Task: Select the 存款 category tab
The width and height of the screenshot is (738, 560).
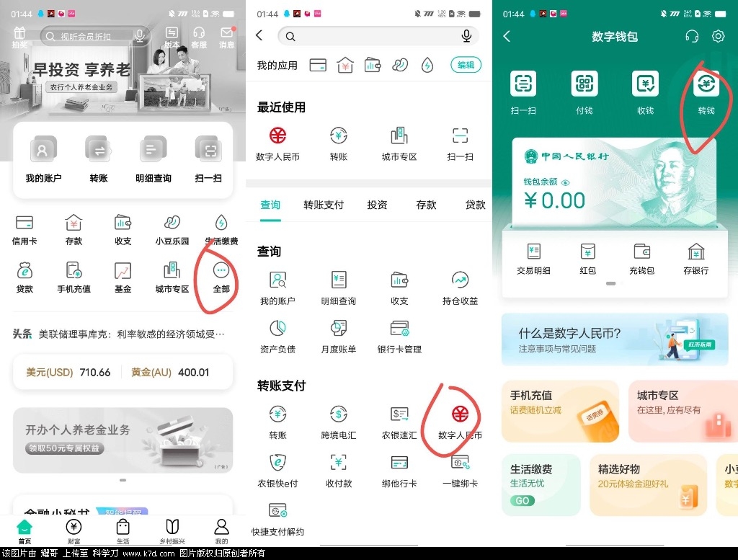Action: pos(426,205)
